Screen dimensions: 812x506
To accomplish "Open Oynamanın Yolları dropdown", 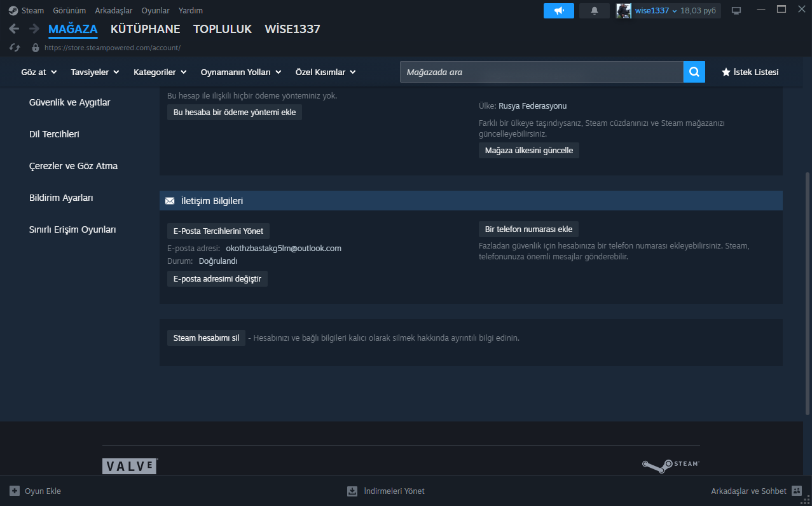I will [x=241, y=72].
